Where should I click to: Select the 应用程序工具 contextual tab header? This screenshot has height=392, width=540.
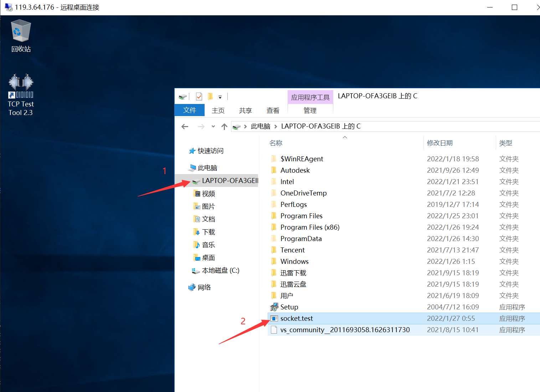point(310,97)
